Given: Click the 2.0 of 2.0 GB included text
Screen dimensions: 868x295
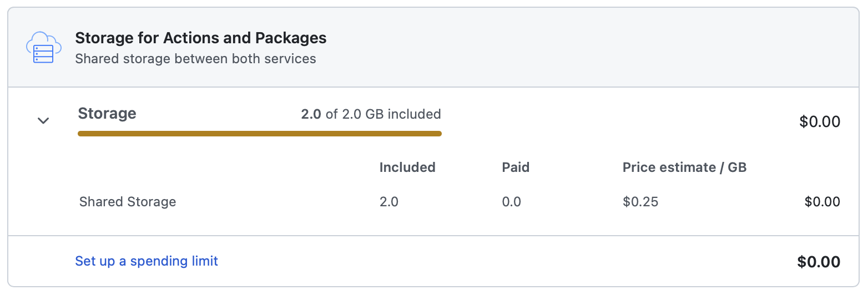Looking at the screenshot, I should pos(371,114).
